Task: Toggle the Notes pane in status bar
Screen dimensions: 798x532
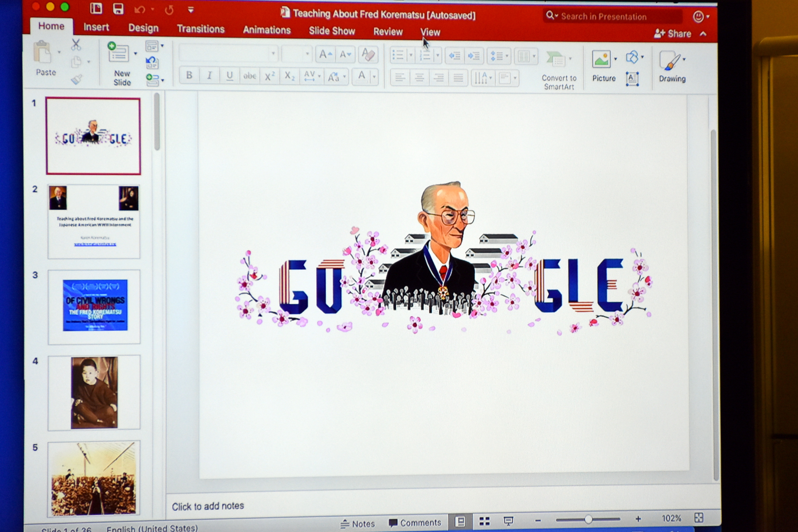Action: tap(358, 524)
